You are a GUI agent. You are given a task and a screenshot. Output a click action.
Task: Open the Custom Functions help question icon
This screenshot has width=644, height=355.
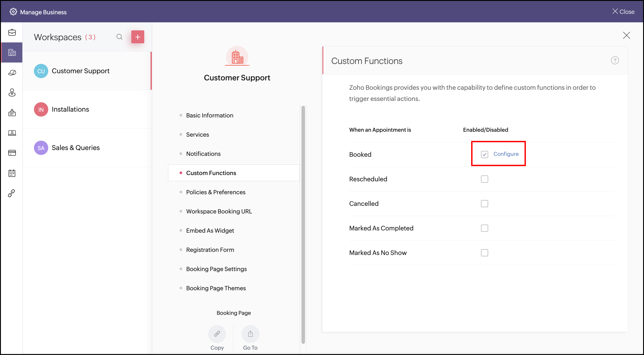point(615,61)
